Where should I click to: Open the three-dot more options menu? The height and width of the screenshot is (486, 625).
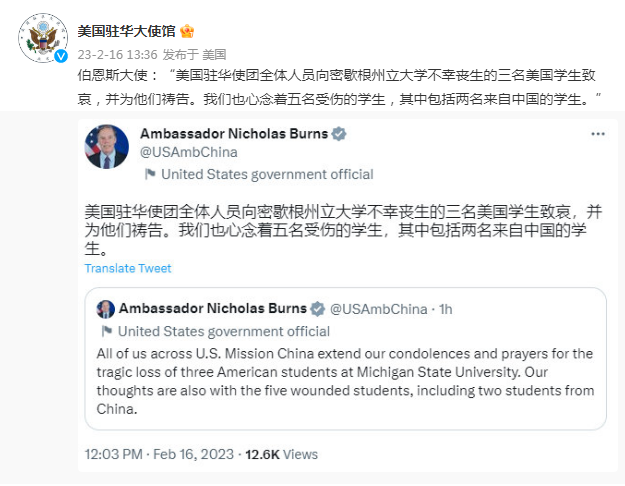pos(598,134)
